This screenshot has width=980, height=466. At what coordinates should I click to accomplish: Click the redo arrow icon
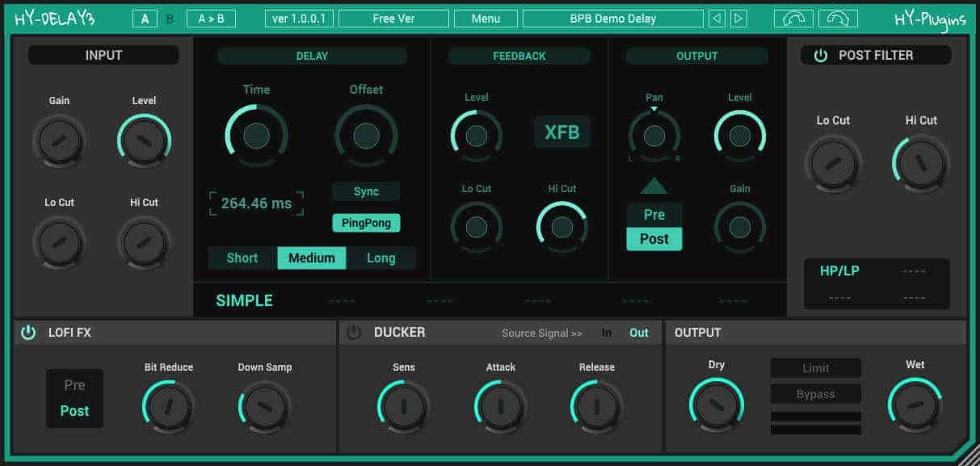[838, 19]
